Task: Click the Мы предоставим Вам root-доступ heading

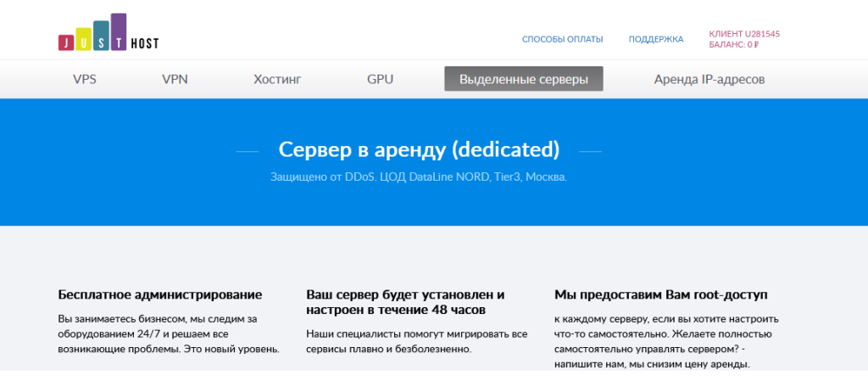Action: pyautogui.click(x=660, y=294)
